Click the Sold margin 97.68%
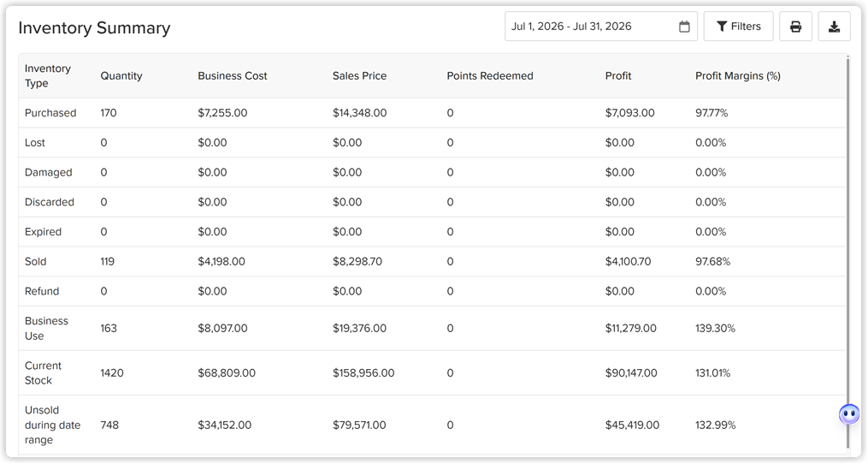Screen dimensions: 868x464 coord(713,262)
